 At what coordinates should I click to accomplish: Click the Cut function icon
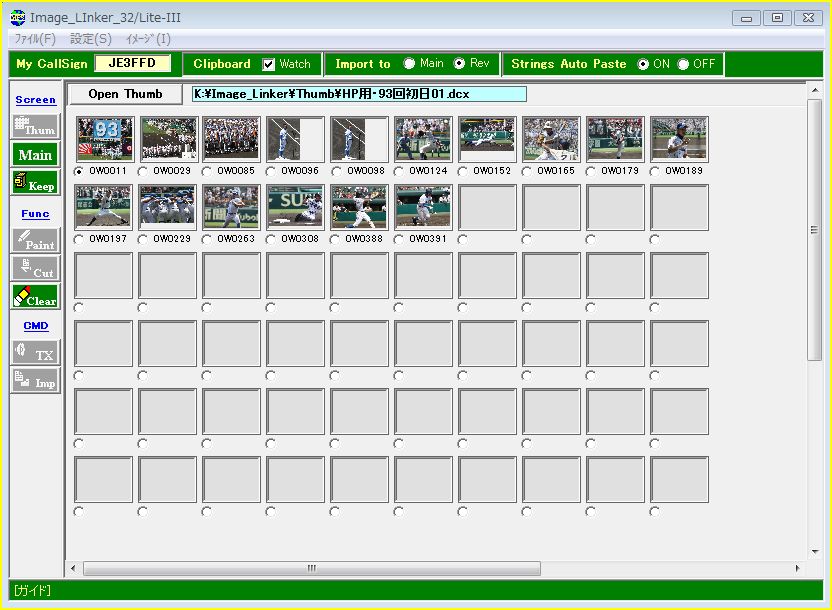point(35,268)
